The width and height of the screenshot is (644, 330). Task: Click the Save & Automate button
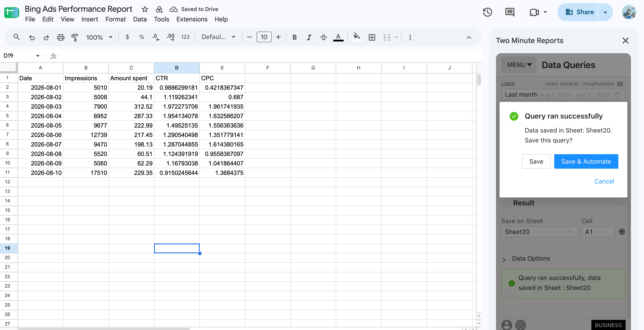pos(586,161)
